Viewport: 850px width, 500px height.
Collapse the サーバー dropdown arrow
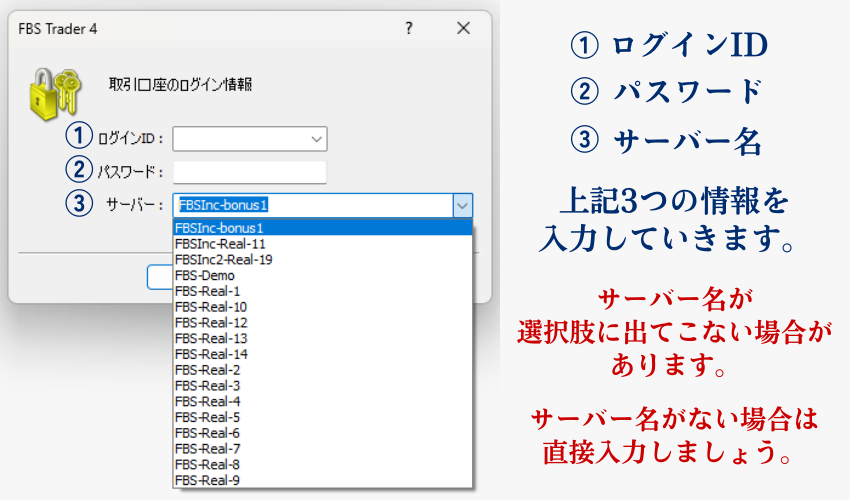[462, 206]
